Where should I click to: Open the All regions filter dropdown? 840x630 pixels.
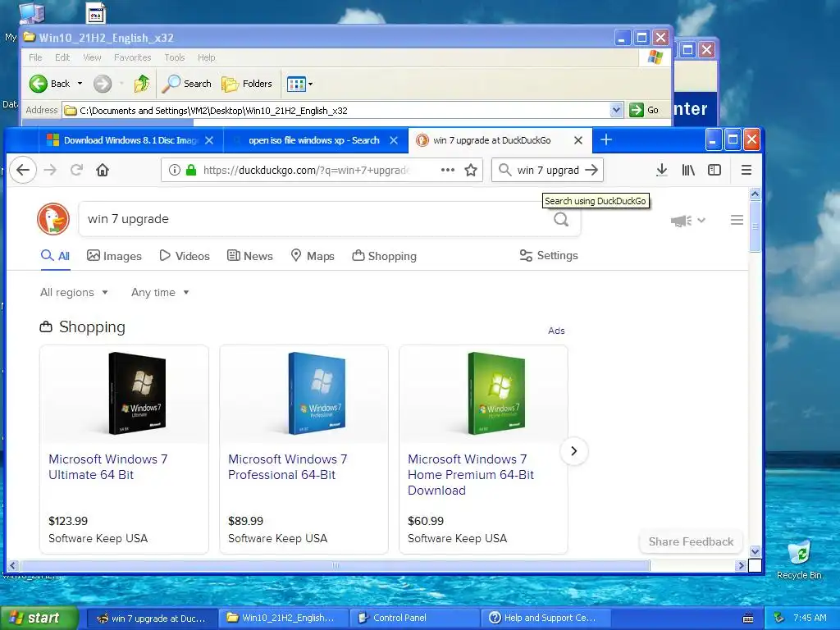(74, 293)
